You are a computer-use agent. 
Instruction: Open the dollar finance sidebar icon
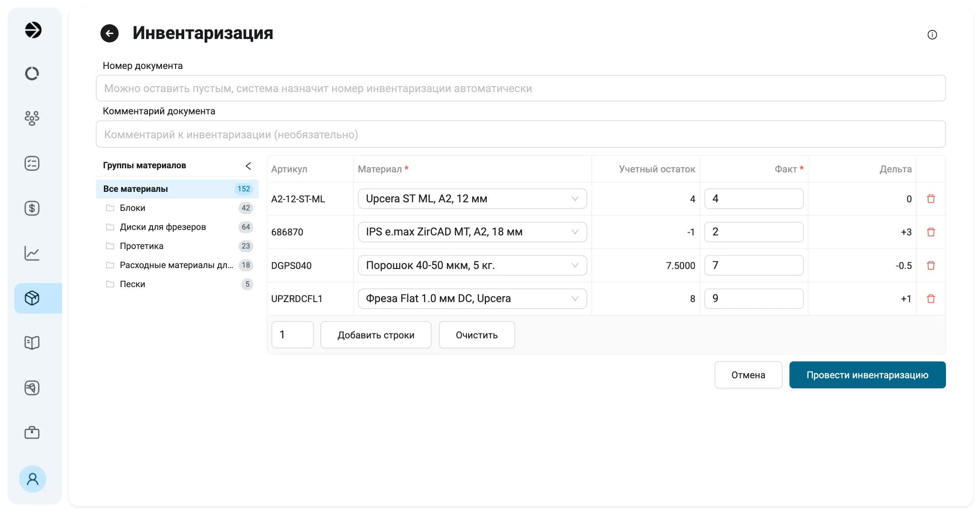(32, 208)
